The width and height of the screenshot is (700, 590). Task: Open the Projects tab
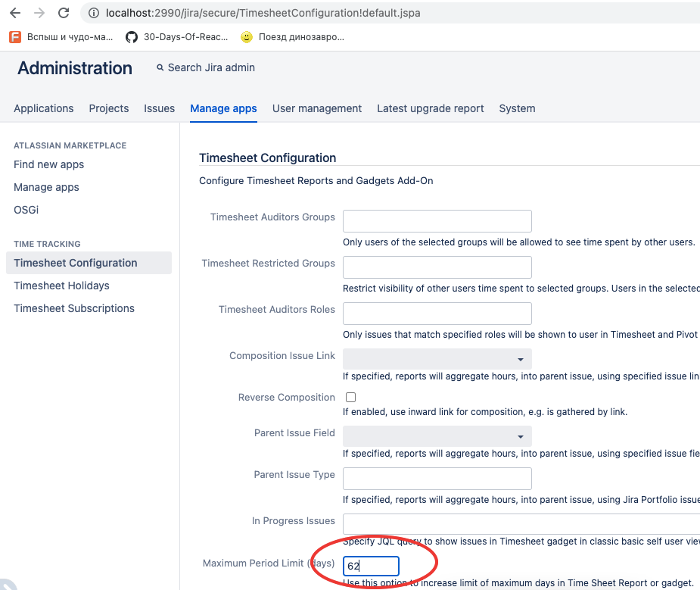pyautogui.click(x=109, y=108)
